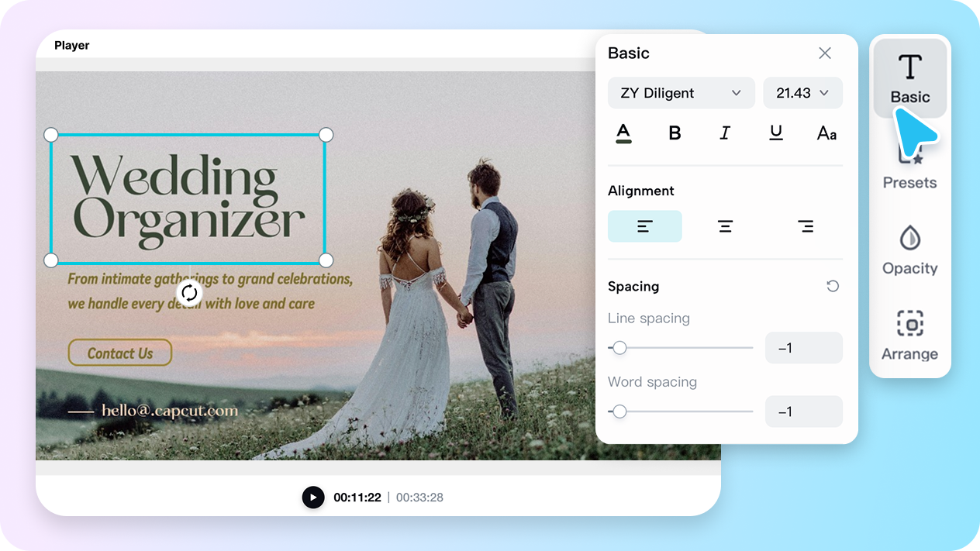
Task: Select the Basic text tool in sidebar
Action: pos(909,77)
